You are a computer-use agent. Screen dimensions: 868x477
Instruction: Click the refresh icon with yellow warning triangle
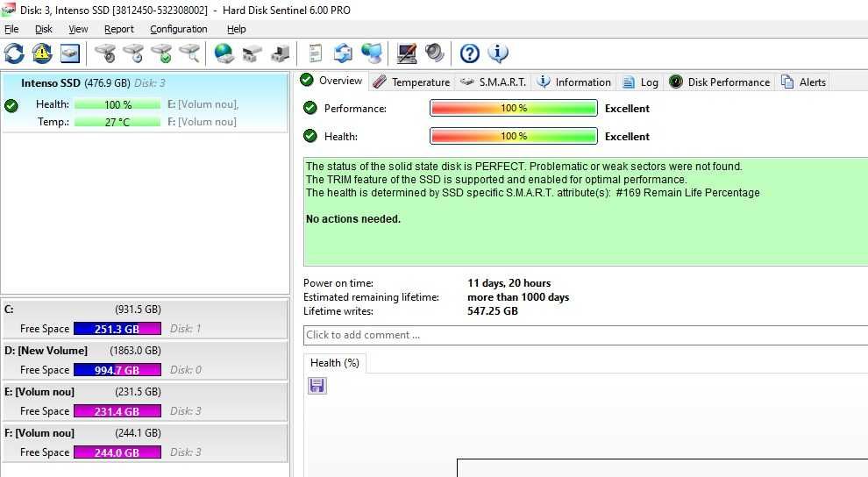(x=41, y=53)
